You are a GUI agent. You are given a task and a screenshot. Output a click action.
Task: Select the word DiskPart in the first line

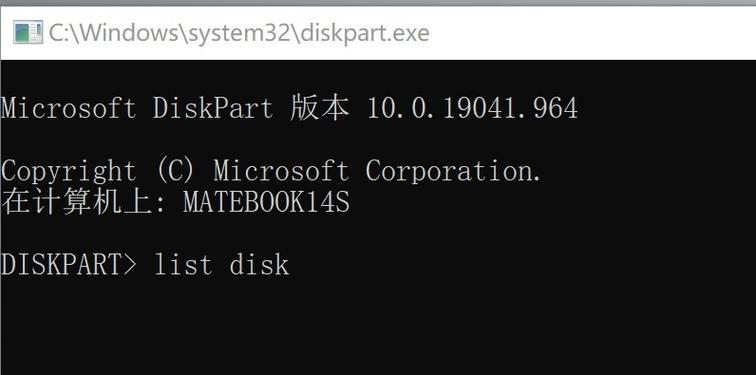(x=213, y=108)
